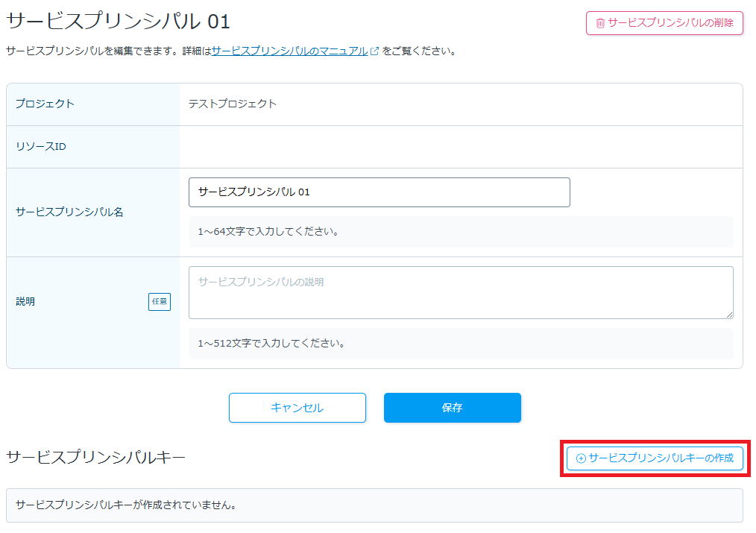Grab the resize handle of the description textarea
Image resolution: width=756 pixels, height=533 pixels.
tap(728, 314)
